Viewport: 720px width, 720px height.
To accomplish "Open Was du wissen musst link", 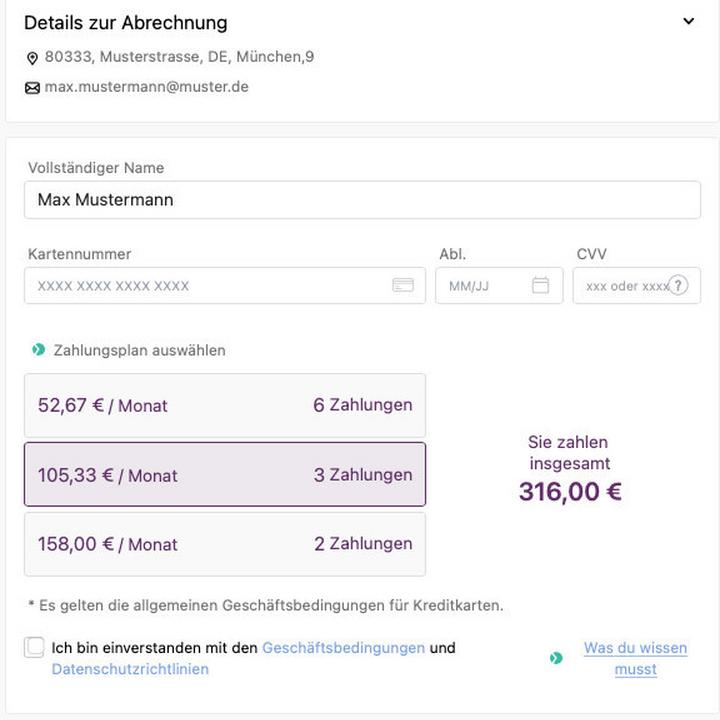I will 636,658.
